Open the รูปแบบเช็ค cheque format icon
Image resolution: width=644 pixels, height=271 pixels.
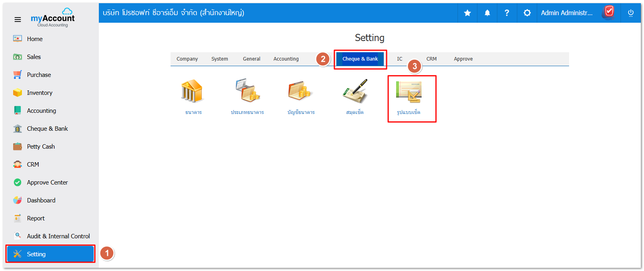tap(408, 92)
